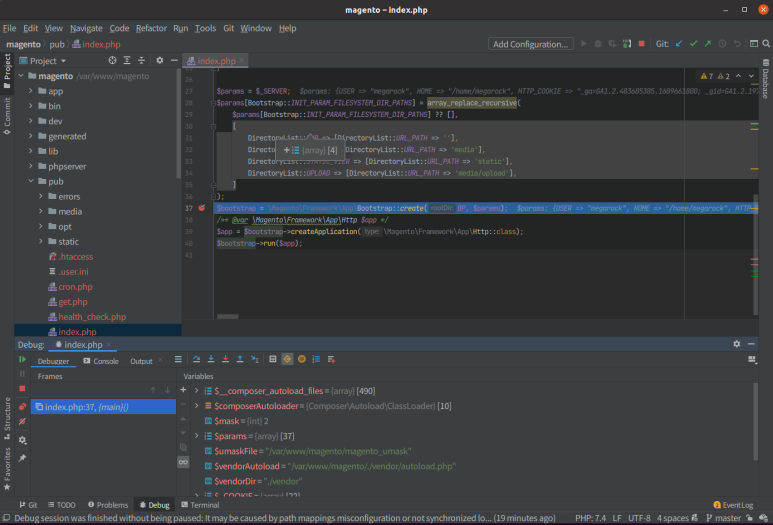The height and width of the screenshot is (525, 773).
Task: Hide the Project panel with minus icon
Action: click(x=174, y=60)
